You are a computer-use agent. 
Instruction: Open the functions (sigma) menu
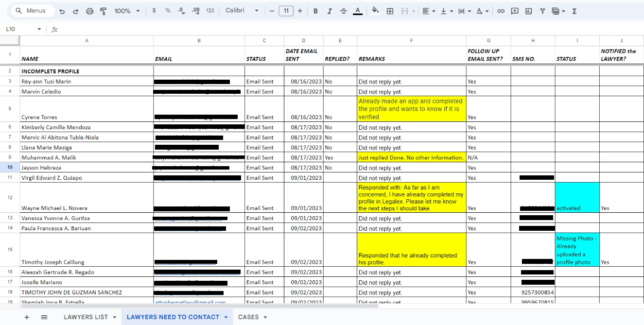[x=574, y=11]
